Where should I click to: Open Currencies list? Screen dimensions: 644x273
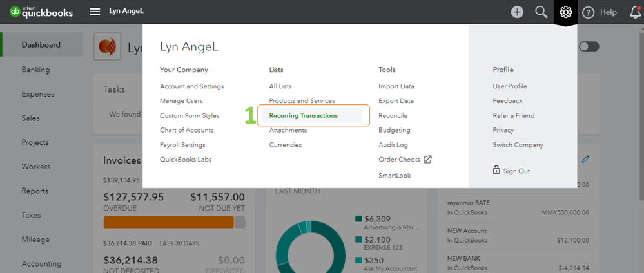(286, 145)
